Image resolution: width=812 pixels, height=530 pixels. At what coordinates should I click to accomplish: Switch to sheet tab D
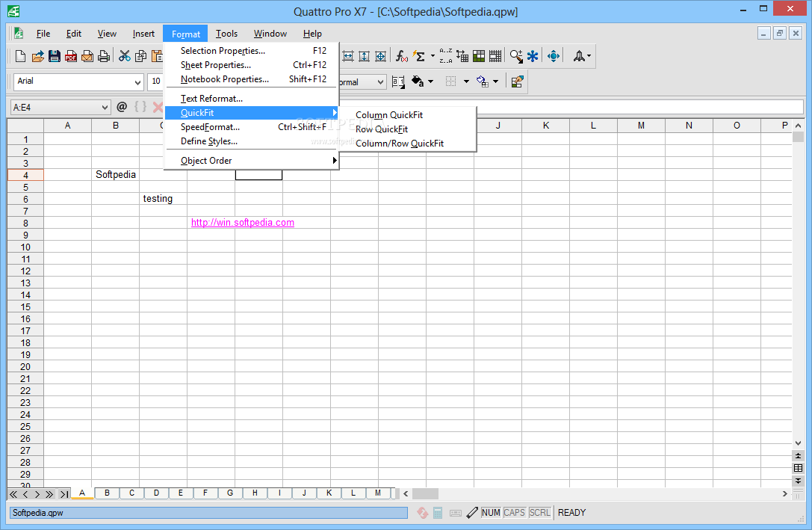[156, 493]
